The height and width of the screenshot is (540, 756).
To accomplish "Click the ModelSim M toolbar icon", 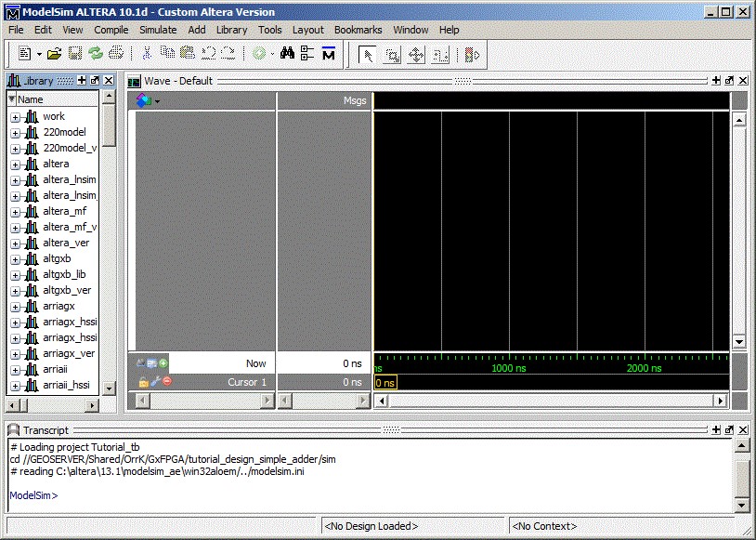I will click(328, 55).
